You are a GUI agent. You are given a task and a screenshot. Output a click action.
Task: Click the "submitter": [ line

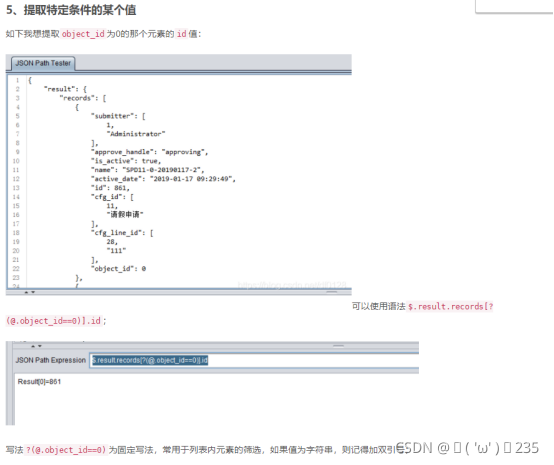click(x=118, y=116)
